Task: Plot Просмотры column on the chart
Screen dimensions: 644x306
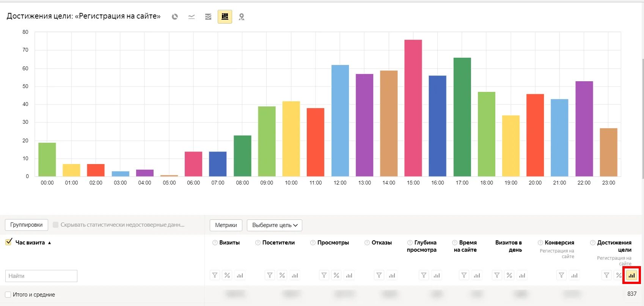Action: coord(349,275)
